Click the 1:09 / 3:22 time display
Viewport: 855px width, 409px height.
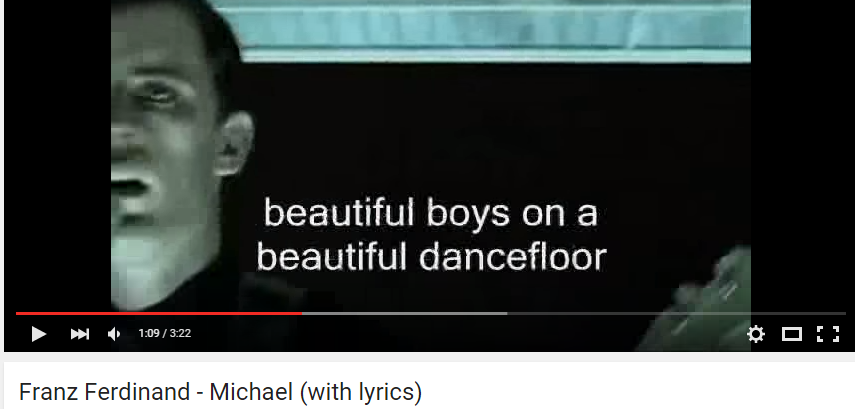click(x=165, y=333)
